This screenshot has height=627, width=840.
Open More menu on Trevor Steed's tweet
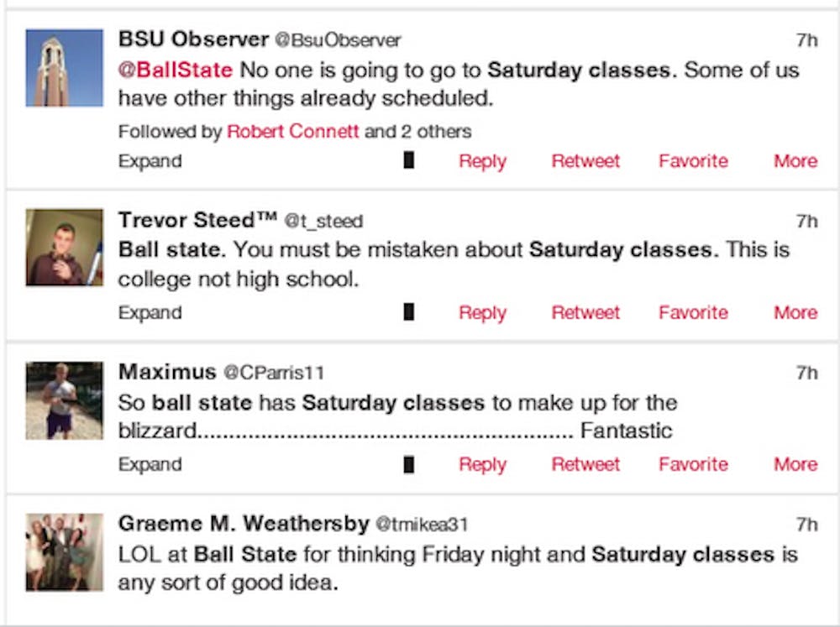click(x=795, y=313)
